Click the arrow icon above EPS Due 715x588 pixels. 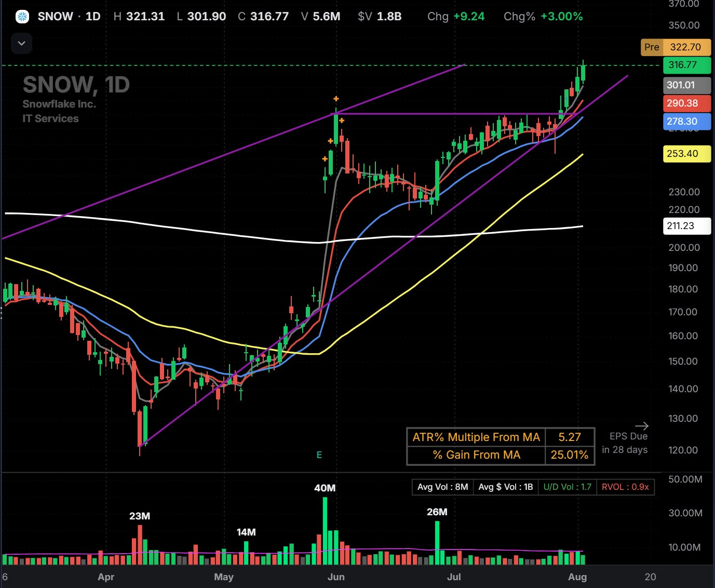[642, 426]
